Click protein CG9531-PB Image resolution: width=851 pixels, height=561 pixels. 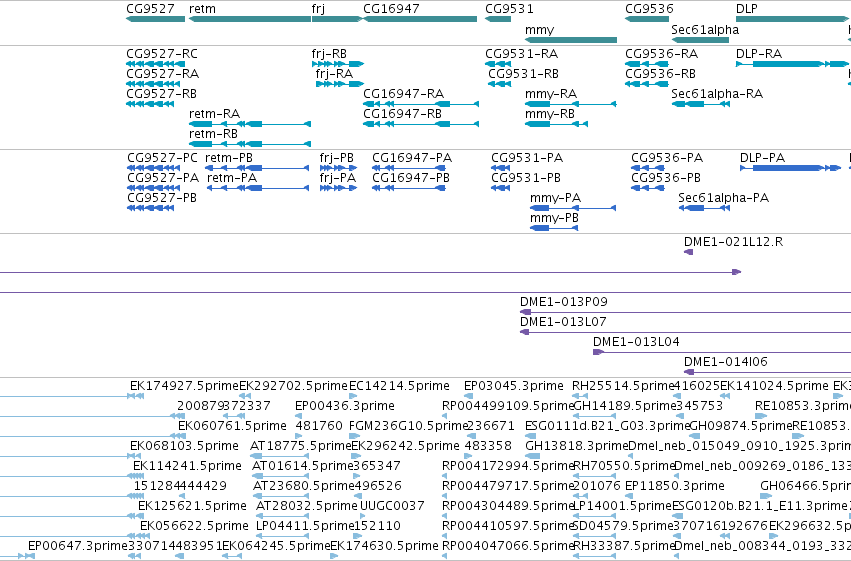(x=500, y=188)
